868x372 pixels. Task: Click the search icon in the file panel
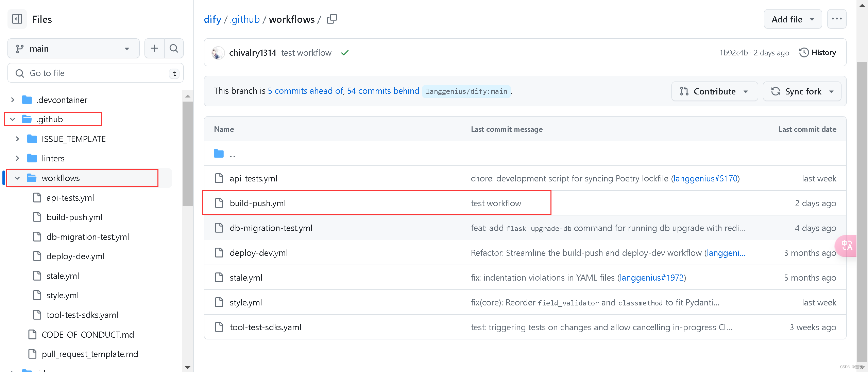coord(173,49)
